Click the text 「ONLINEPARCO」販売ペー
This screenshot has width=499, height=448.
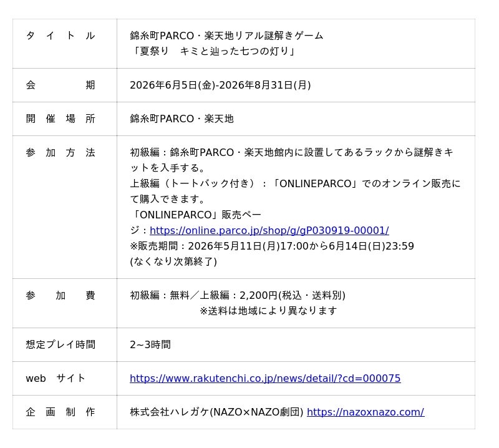[x=196, y=215]
